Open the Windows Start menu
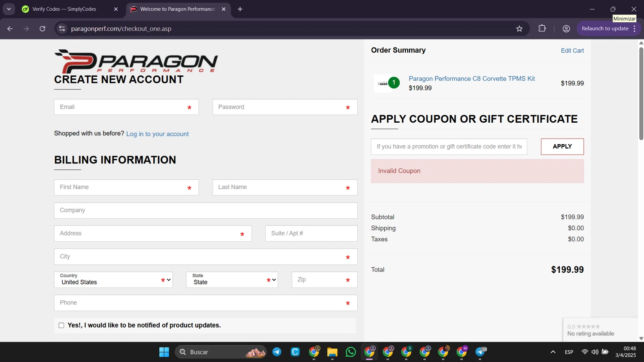Image resolution: width=644 pixels, height=362 pixels. click(x=164, y=352)
